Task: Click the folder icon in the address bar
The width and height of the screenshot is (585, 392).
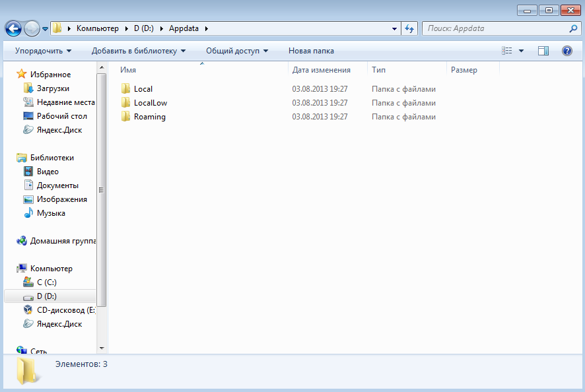Action: point(57,28)
